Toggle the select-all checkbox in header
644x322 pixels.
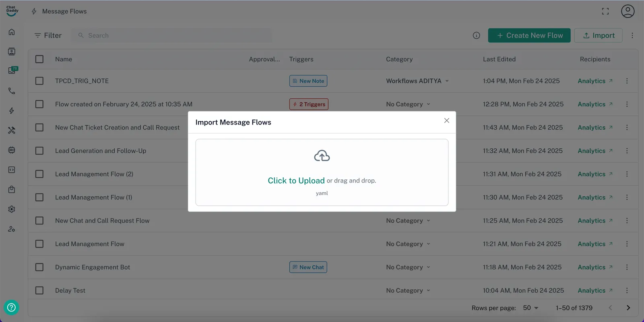click(x=39, y=59)
